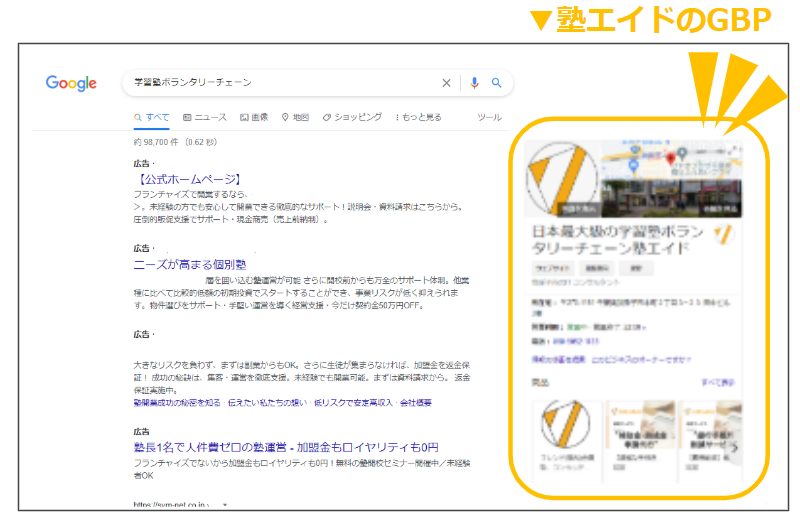This screenshot has width=800, height=519.
Task: Expand the map with the fullscreen icon
Action: tap(734, 149)
